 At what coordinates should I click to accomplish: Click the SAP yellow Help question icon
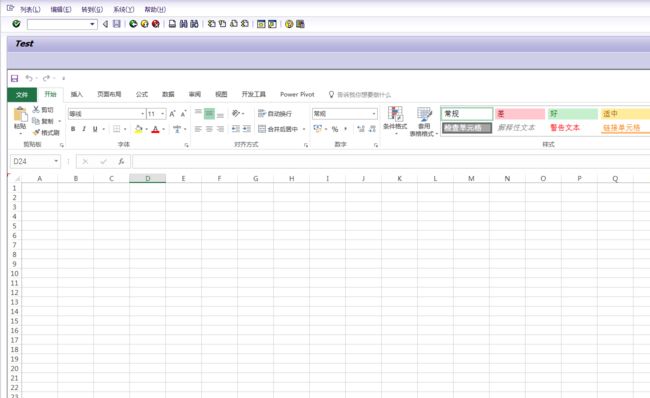(x=289, y=24)
